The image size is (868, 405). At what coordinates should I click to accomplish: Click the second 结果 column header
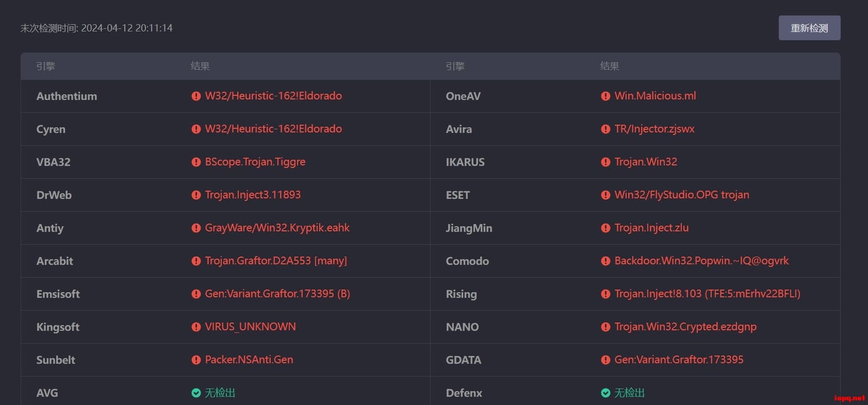click(610, 66)
